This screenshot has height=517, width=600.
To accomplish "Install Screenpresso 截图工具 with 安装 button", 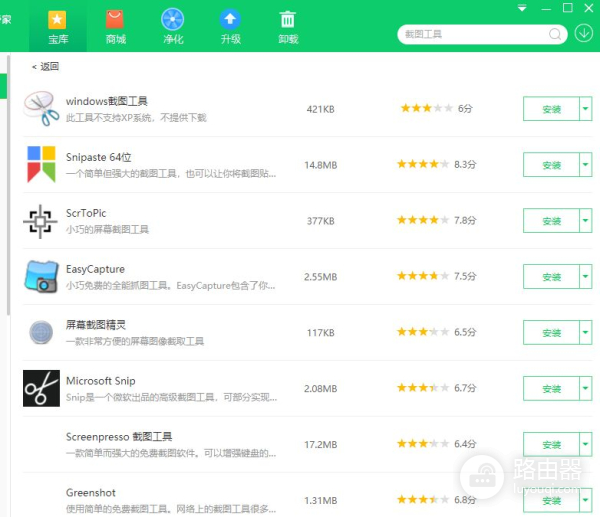I will tap(551, 444).
